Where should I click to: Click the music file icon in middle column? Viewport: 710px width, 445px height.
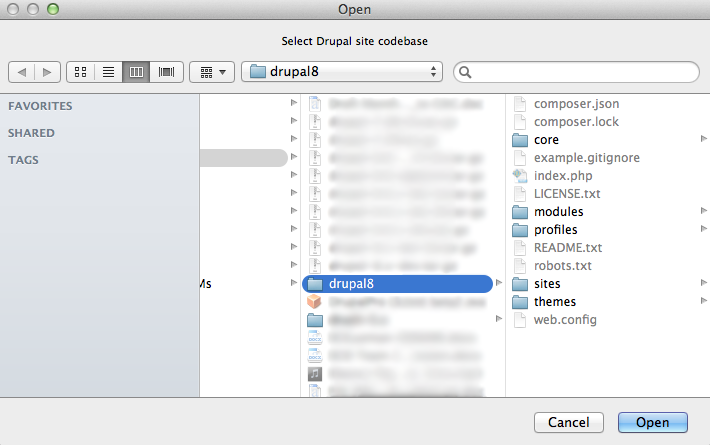(x=315, y=374)
